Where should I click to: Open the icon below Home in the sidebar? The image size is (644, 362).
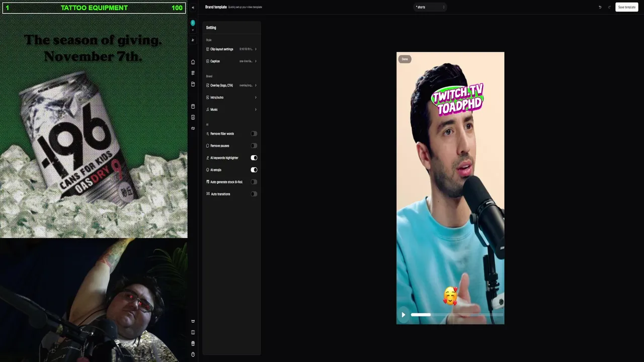[193, 73]
